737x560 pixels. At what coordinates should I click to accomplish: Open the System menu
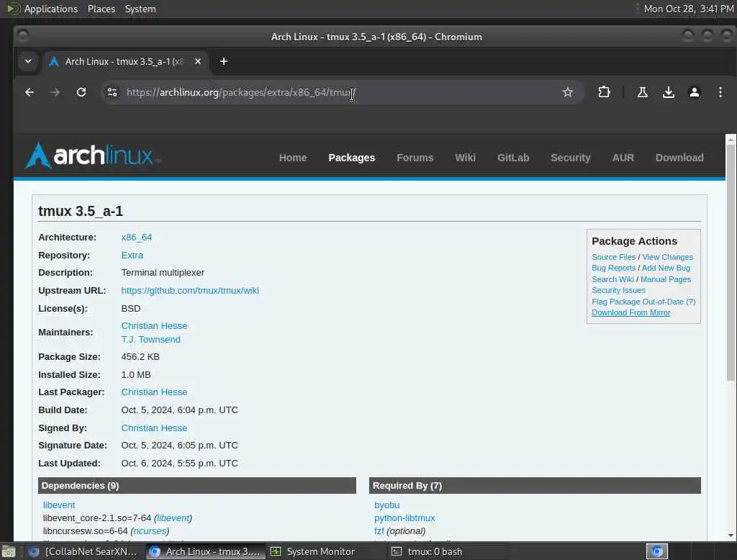(x=140, y=9)
